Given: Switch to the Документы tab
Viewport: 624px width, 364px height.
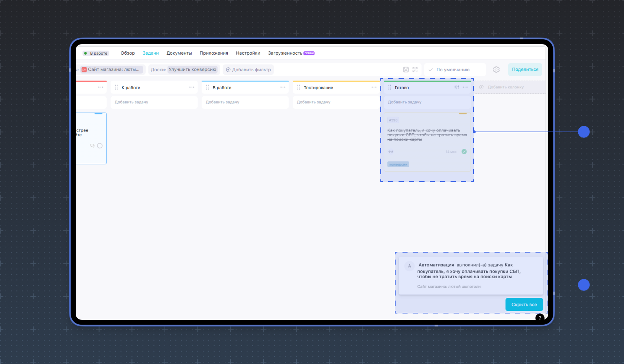Looking at the screenshot, I should pos(179,53).
